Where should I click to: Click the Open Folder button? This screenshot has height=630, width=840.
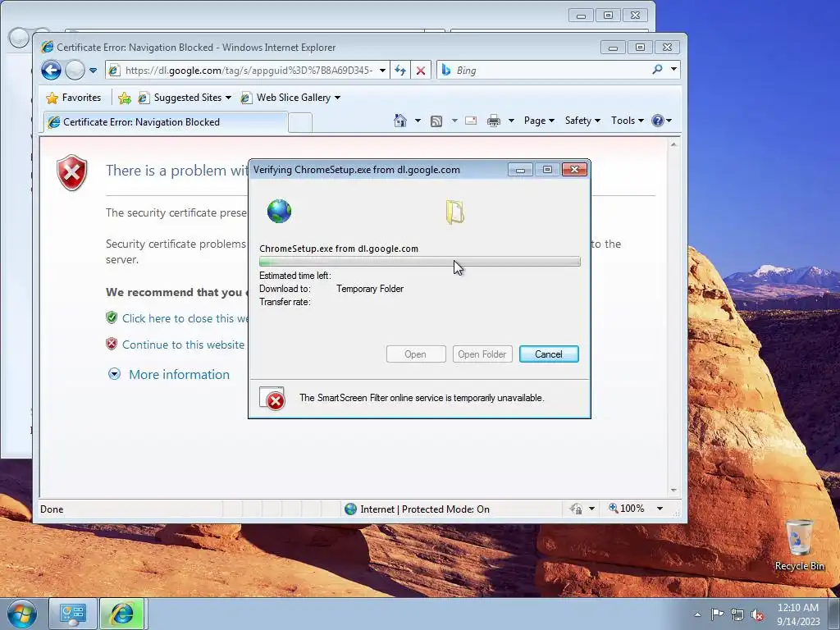click(x=482, y=354)
